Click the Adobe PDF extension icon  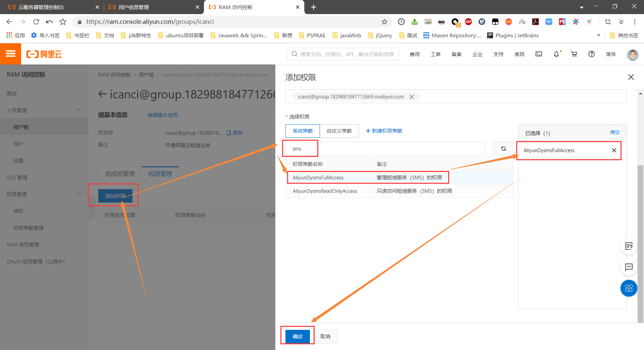[x=535, y=22]
